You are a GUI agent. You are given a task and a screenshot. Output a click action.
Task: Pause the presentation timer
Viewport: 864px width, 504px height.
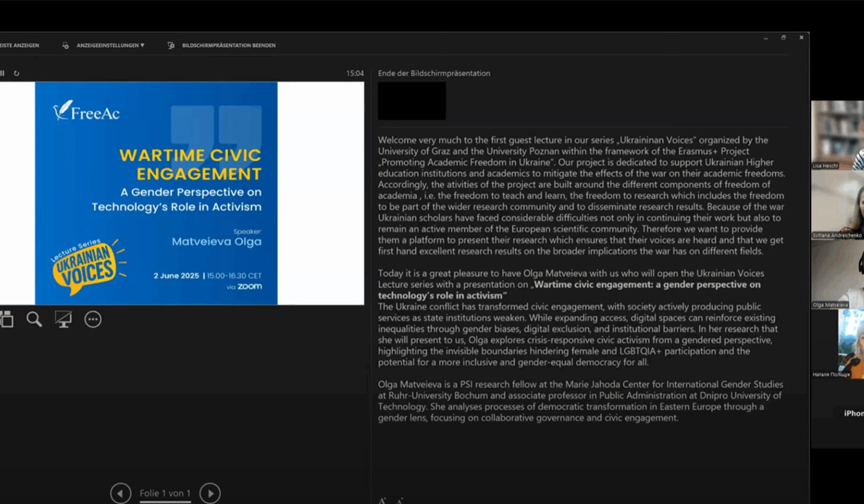pyautogui.click(x=2, y=73)
